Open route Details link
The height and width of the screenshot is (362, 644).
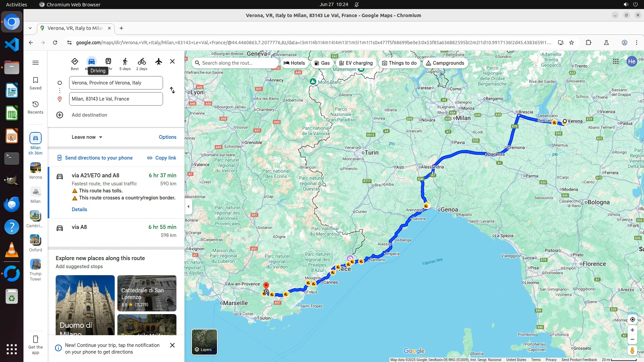pos(79,209)
